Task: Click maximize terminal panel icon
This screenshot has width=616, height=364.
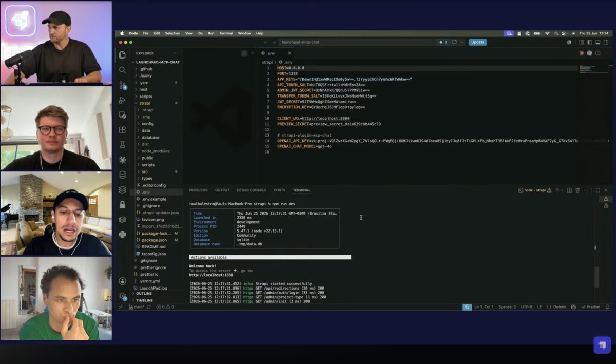Action: [x=598, y=190]
